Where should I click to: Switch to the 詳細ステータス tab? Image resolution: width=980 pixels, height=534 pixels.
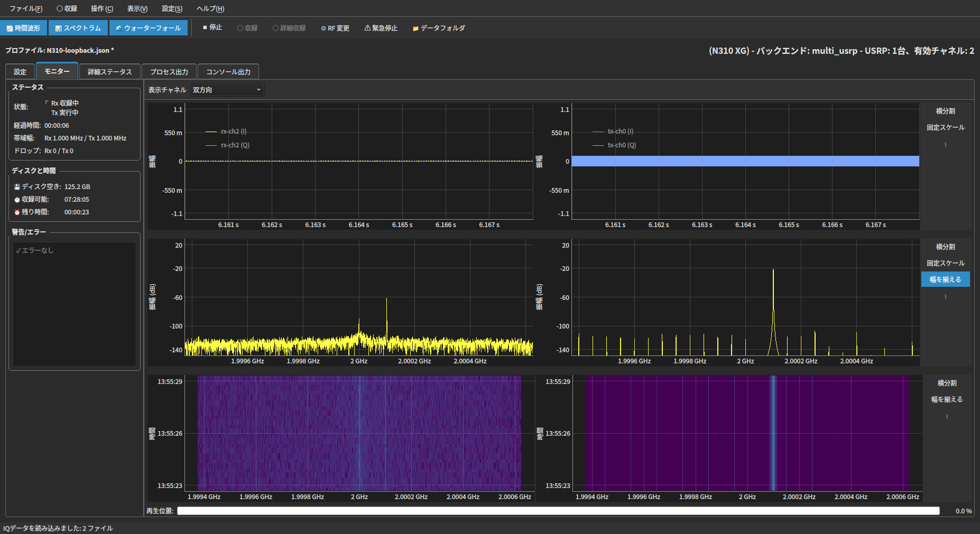[110, 72]
